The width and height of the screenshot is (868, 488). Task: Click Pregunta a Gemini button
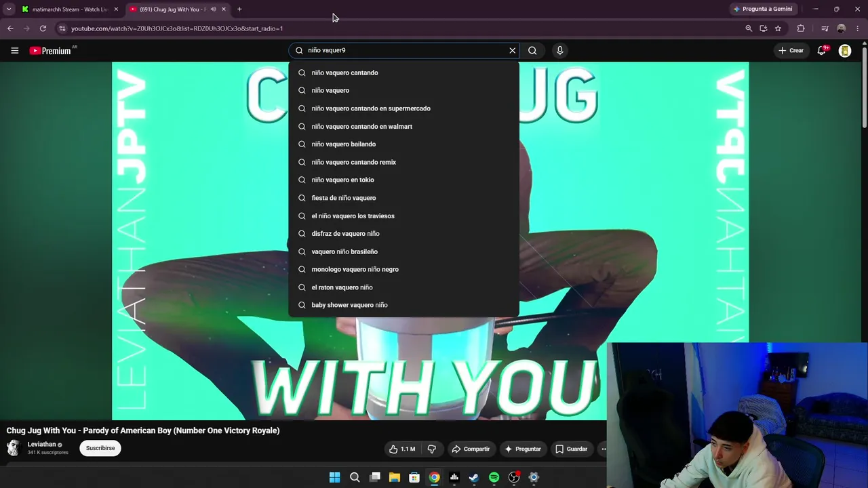(x=762, y=9)
